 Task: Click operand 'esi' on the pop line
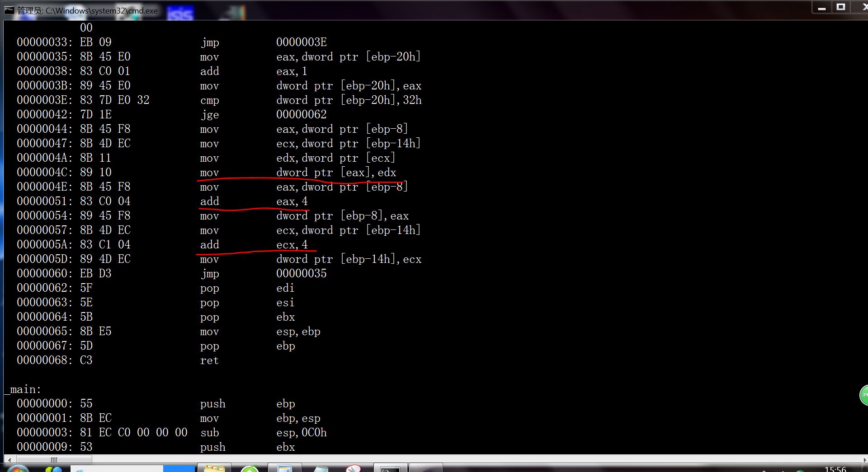[x=285, y=303]
